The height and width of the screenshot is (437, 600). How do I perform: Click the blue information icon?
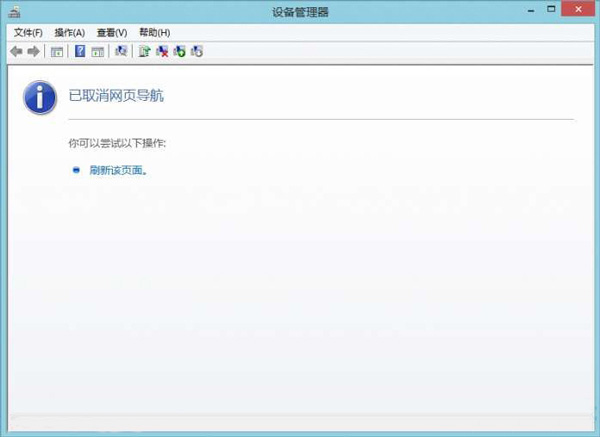[40, 97]
